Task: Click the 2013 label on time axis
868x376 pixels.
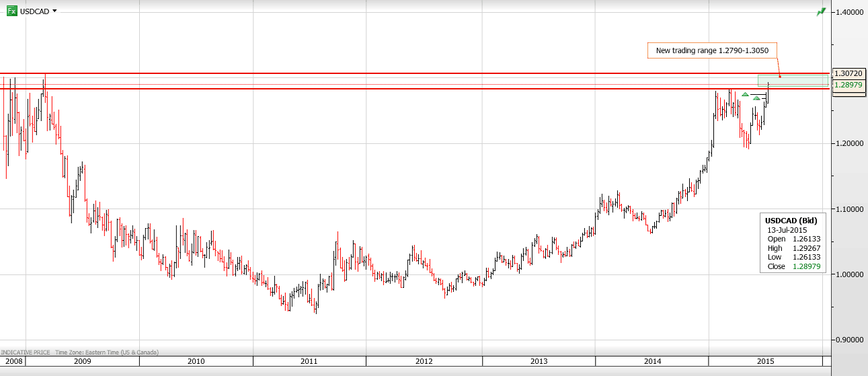Action: tap(539, 361)
